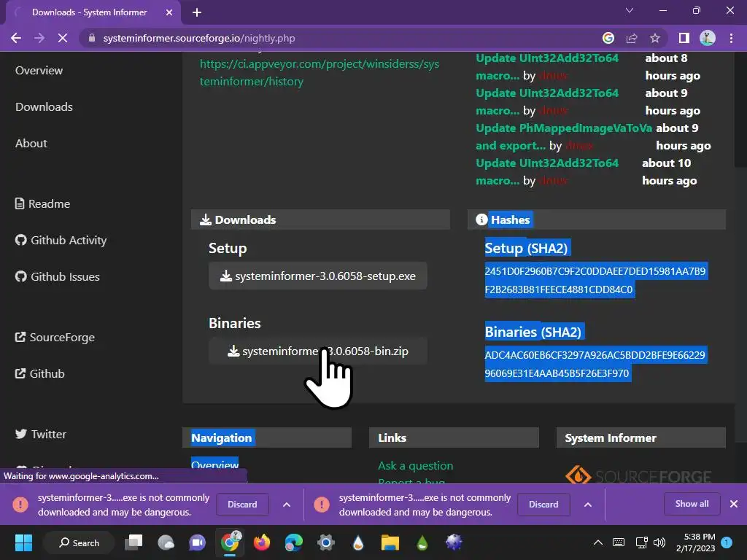
Task: Expand options for second flagged download
Action: tap(588, 505)
